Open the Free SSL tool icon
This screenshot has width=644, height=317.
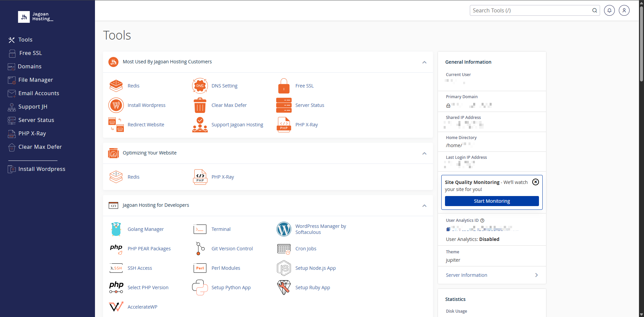[284, 85]
